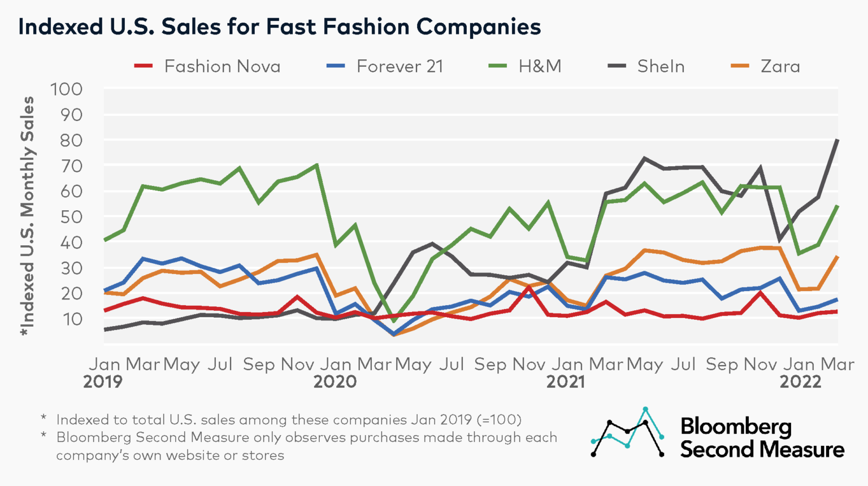The height and width of the screenshot is (486, 868).
Task: Click the bold 2022 year label
Action: point(800,382)
